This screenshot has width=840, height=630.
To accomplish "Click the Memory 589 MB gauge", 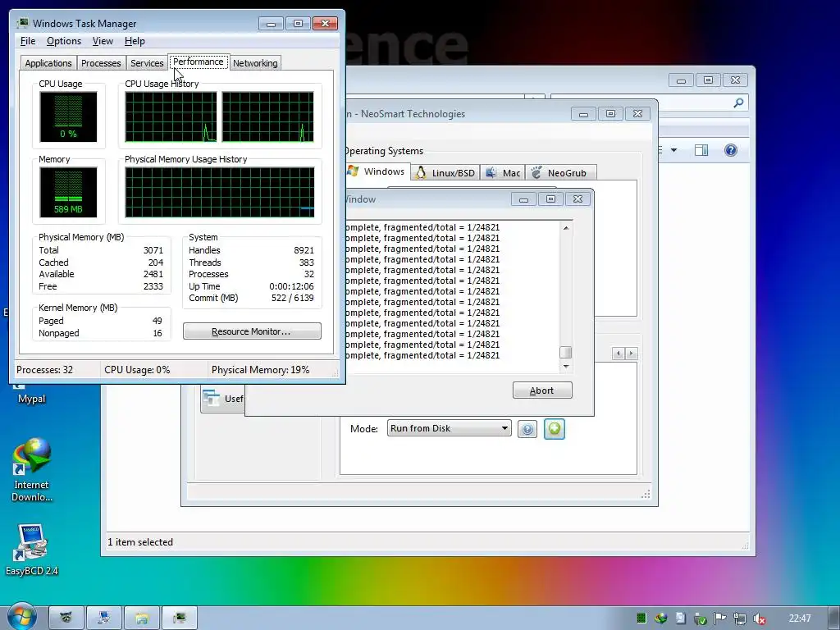I will click(x=68, y=192).
